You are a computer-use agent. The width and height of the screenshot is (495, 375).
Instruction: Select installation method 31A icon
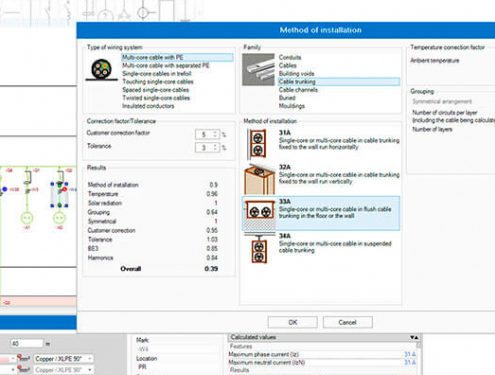tap(257, 144)
